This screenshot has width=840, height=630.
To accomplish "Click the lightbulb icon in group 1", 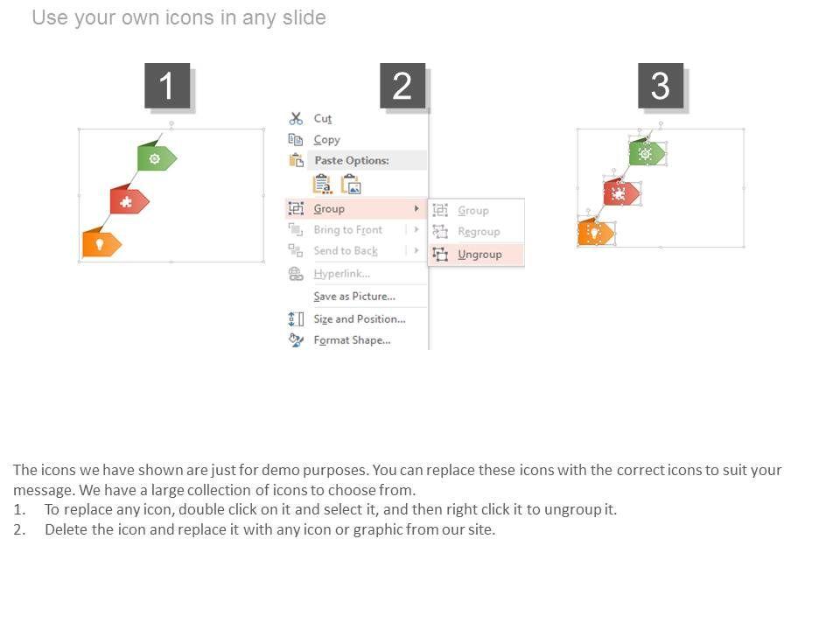I will [100, 244].
